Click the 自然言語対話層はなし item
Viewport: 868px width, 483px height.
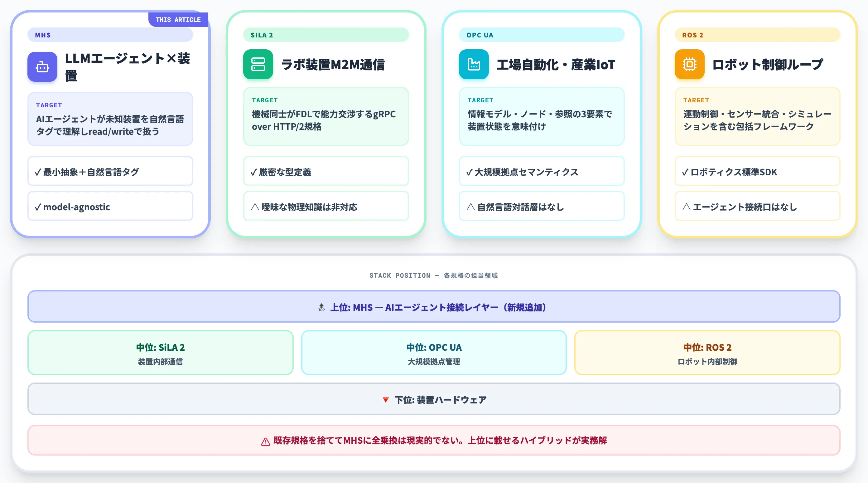542,206
